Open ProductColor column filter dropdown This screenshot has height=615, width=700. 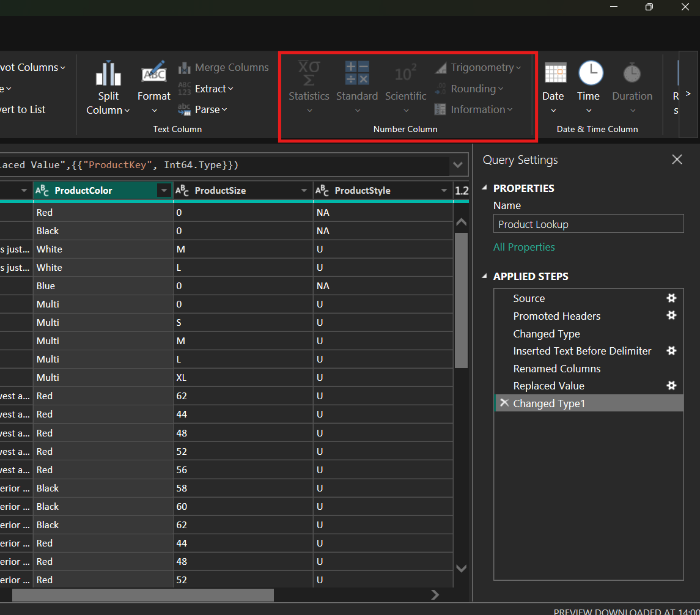(164, 191)
